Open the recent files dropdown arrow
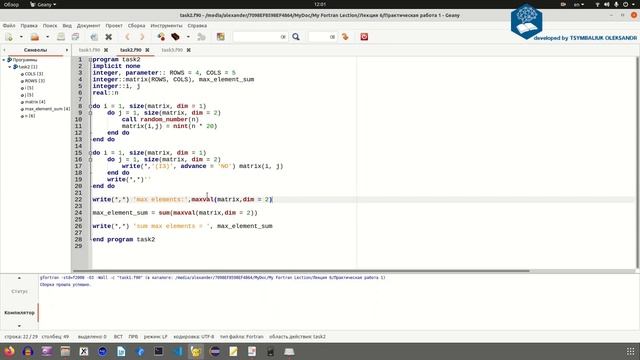 click(47, 37)
